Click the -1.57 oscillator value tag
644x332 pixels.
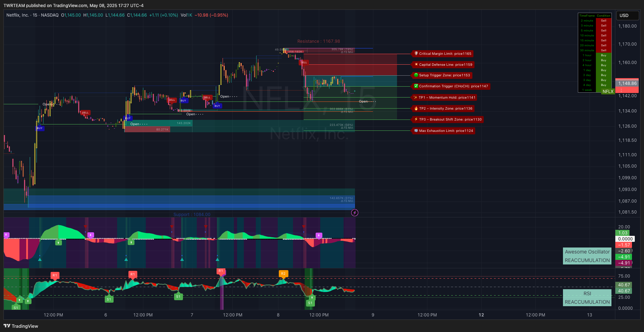(x=624, y=245)
